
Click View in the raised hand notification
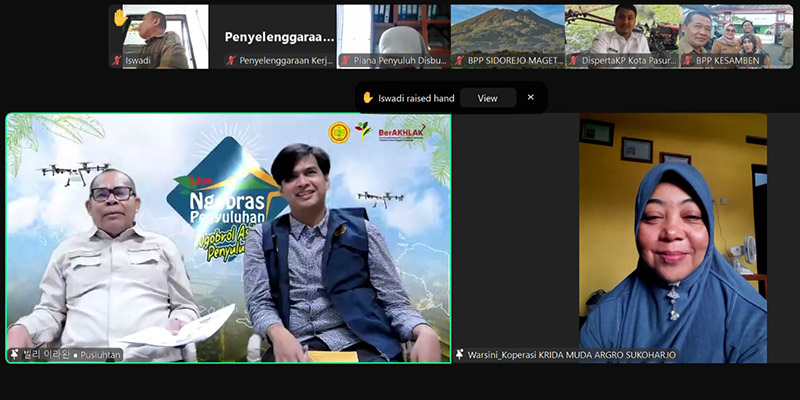click(487, 98)
